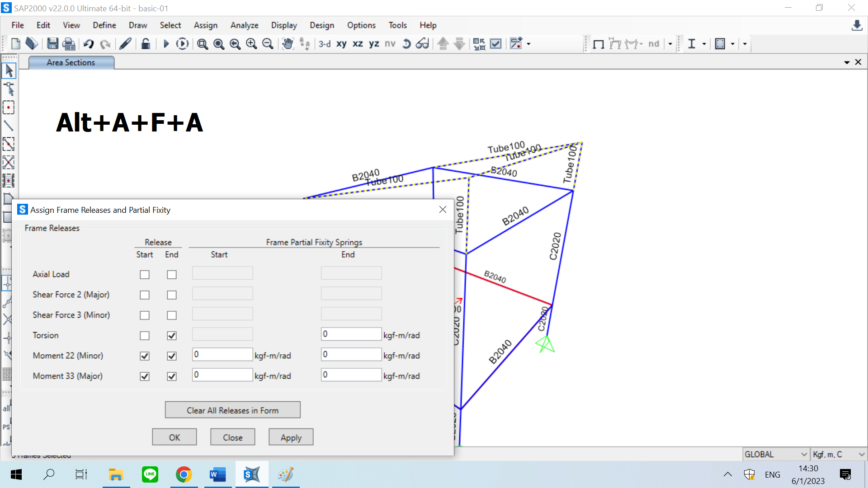Uncheck Torsion End release checkbox
868x488 pixels.
coord(172,336)
